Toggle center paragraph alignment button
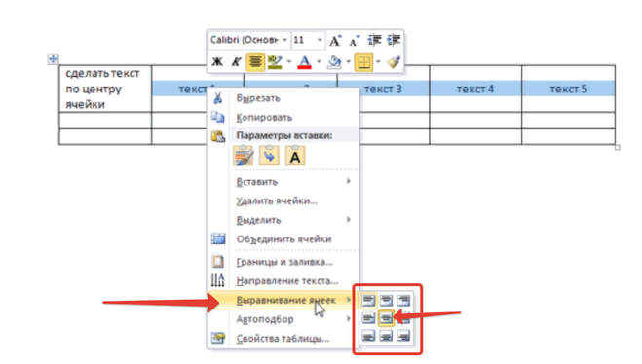This screenshot has width=642, height=364. (254, 62)
